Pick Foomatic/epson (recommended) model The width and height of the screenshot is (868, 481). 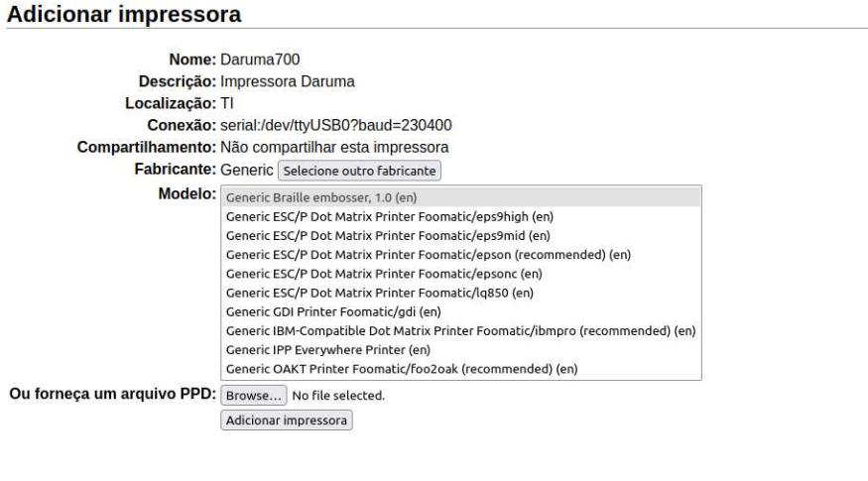tap(428, 254)
